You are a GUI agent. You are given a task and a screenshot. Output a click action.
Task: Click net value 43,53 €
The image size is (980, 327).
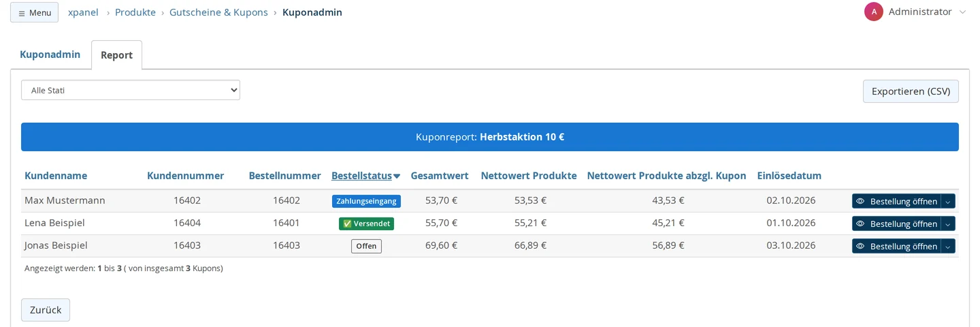click(x=668, y=200)
